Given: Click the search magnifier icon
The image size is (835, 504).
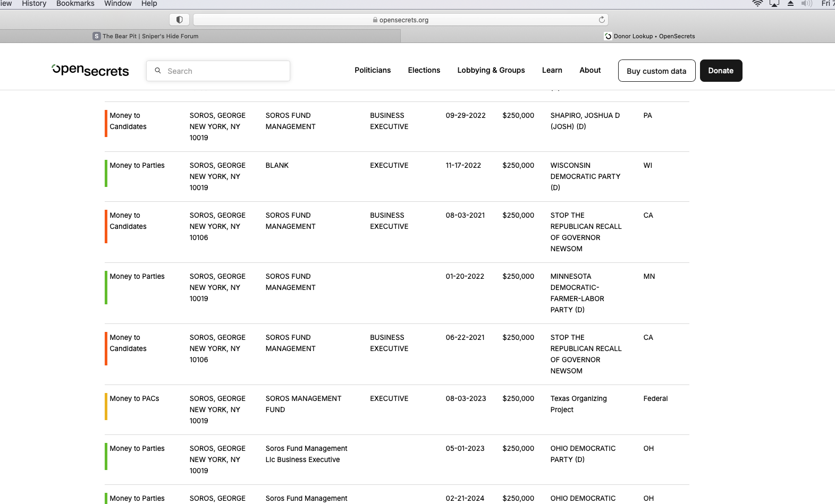Looking at the screenshot, I should (x=158, y=71).
